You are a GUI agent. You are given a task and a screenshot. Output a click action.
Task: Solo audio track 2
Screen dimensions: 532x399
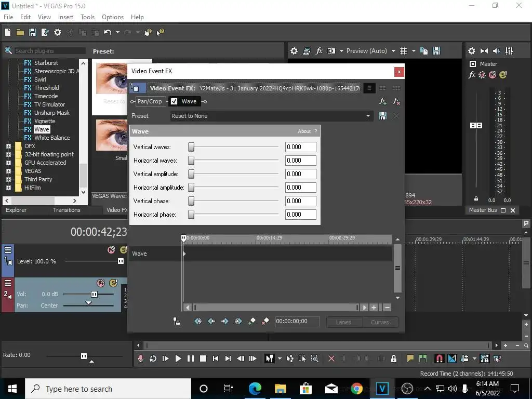(113, 283)
